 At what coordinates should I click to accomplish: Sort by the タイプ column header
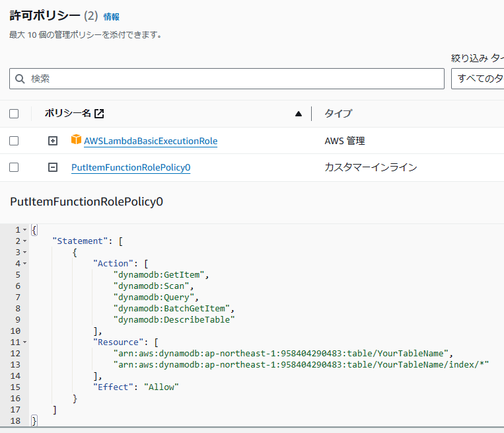click(x=338, y=114)
